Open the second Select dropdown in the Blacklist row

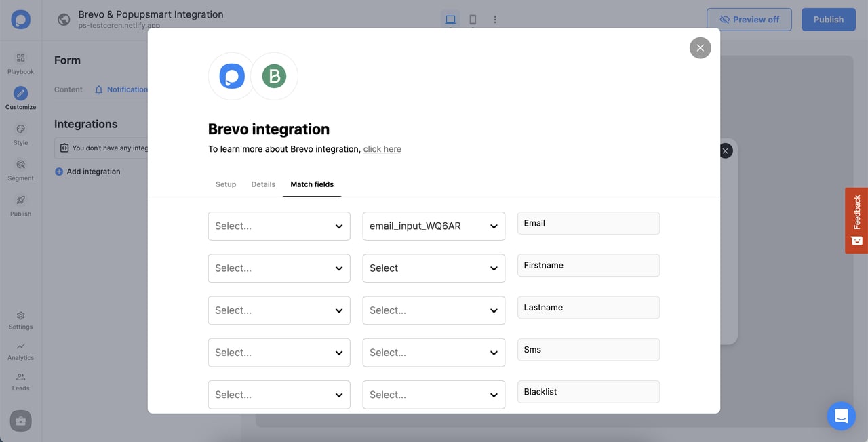(x=433, y=394)
